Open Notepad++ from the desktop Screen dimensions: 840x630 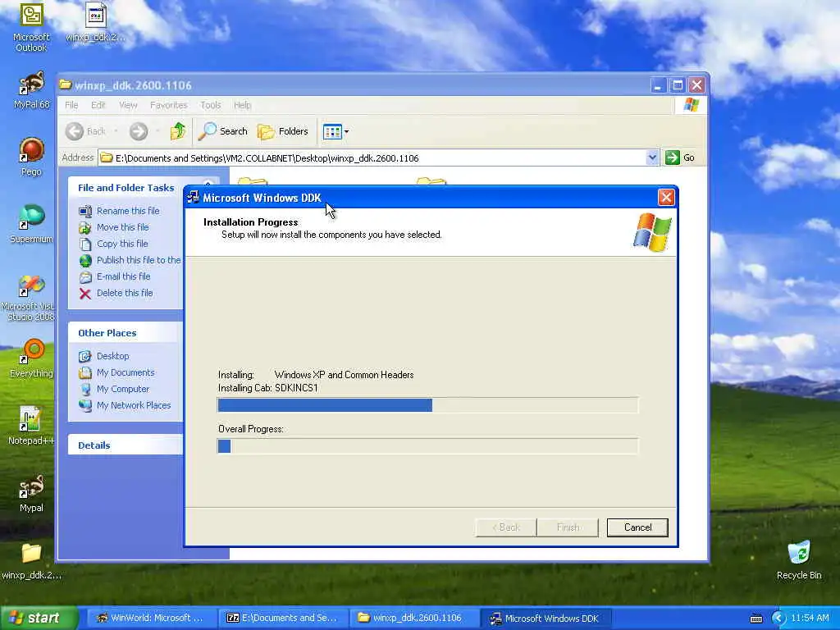(x=31, y=426)
